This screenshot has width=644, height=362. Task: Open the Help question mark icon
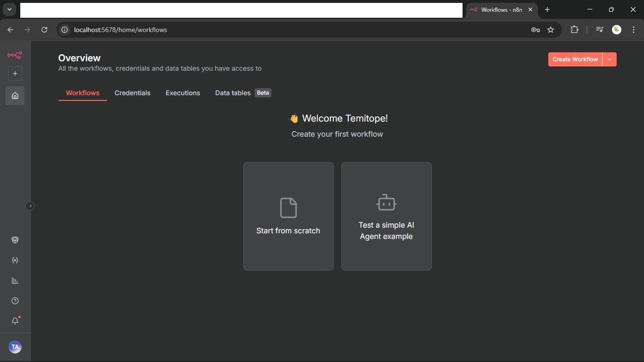15,301
